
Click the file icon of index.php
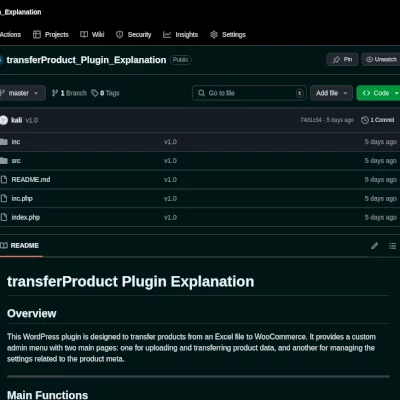point(4,217)
